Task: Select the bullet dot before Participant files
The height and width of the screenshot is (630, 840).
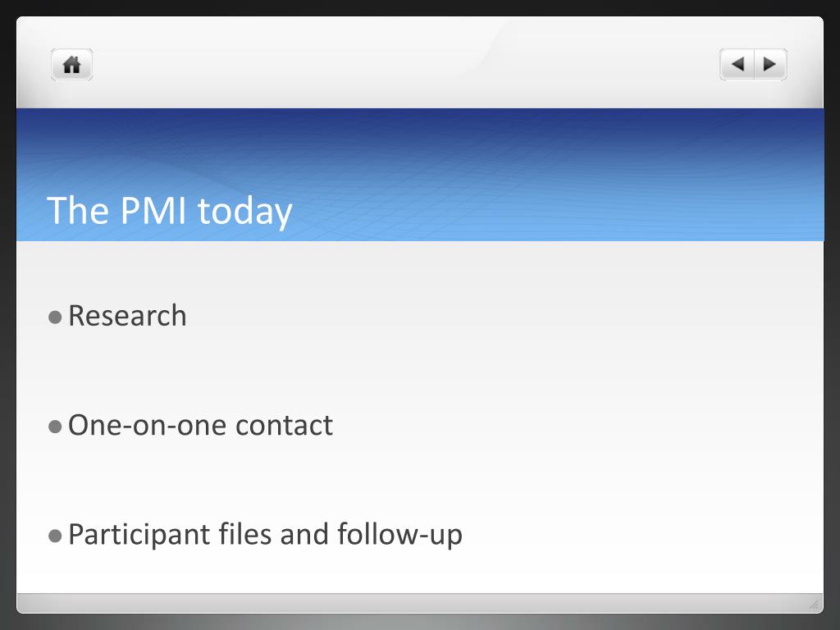Action: [x=55, y=536]
